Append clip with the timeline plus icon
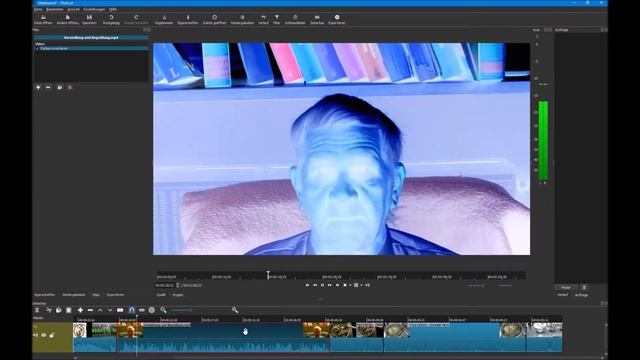Viewport: 640px width, 360px height. coord(80,310)
